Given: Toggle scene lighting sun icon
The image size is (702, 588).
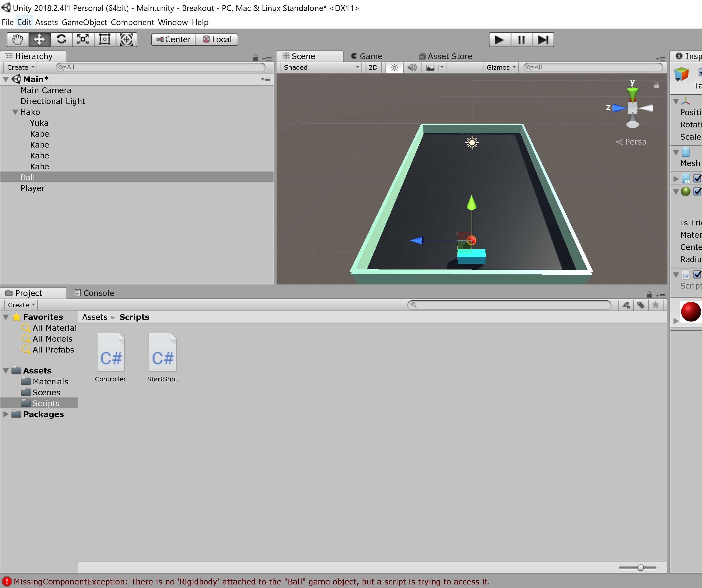Looking at the screenshot, I should [394, 68].
